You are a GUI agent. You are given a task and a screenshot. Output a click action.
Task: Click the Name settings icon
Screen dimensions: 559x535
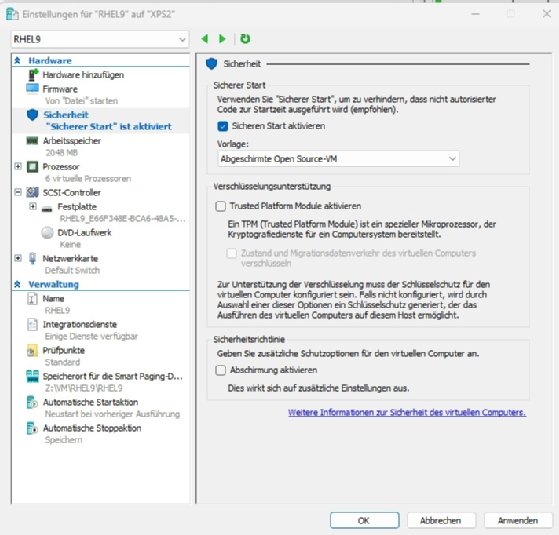pos(32,298)
